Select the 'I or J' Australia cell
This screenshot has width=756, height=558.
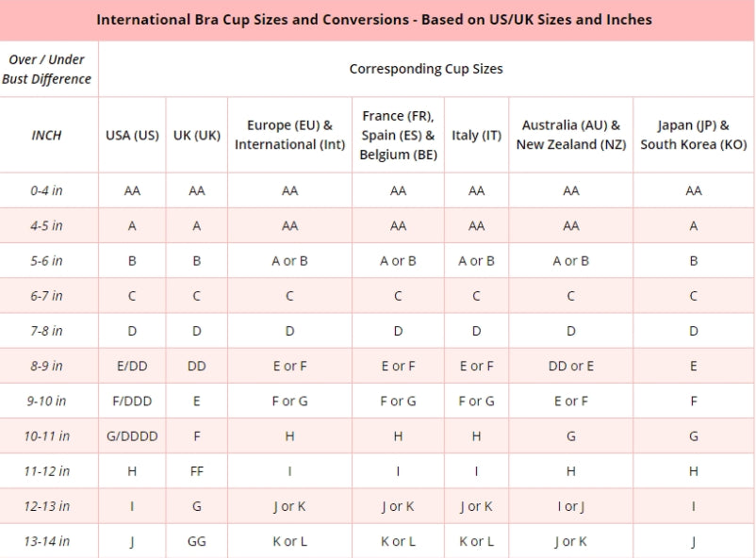(x=571, y=506)
